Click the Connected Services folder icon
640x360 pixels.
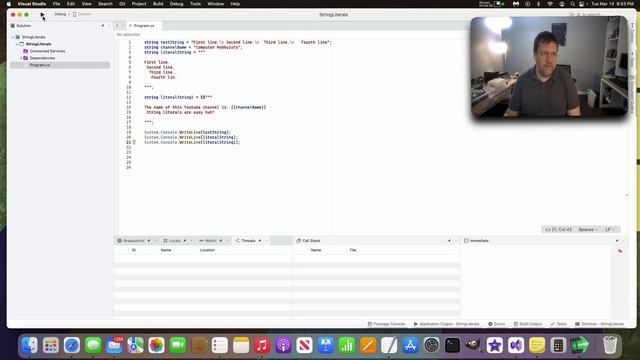pyautogui.click(x=26, y=51)
